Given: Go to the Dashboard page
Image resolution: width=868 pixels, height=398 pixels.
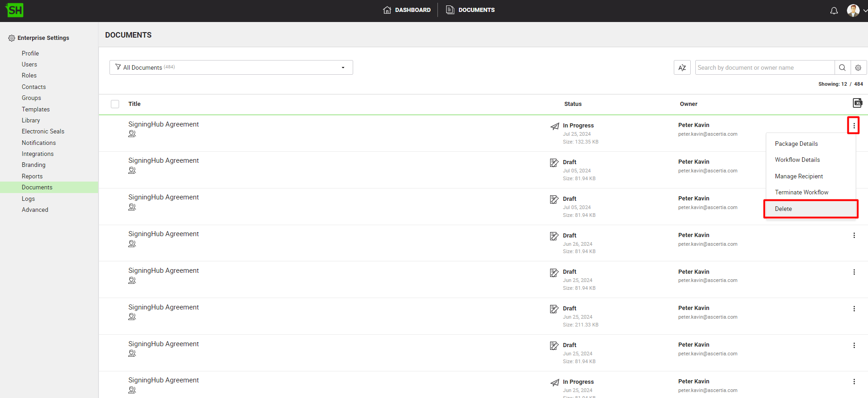Looking at the screenshot, I should [x=407, y=10].
